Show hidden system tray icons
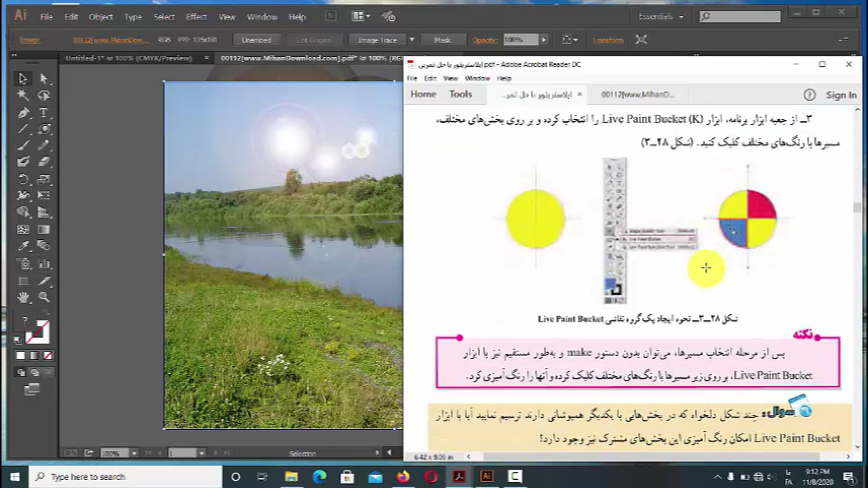The image size is (868, 488). point(717,477)
